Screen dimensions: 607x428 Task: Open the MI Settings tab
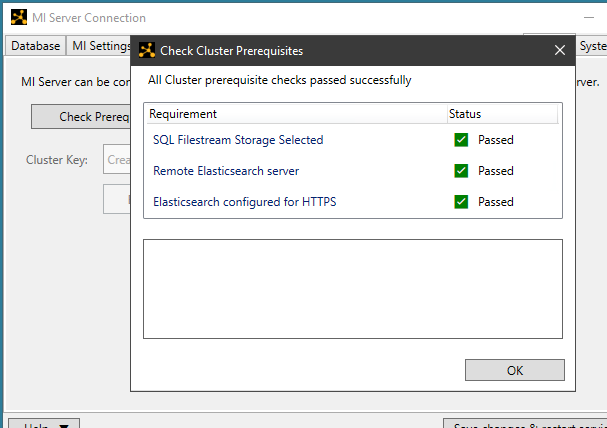click(100, 46)
